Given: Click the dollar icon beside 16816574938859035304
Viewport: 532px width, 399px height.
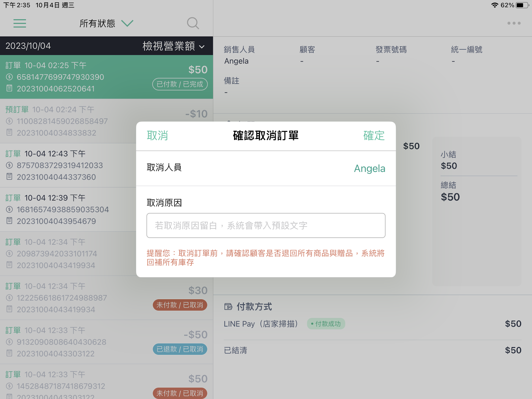Looking at the screenshot, I should (x=9, y=209).
